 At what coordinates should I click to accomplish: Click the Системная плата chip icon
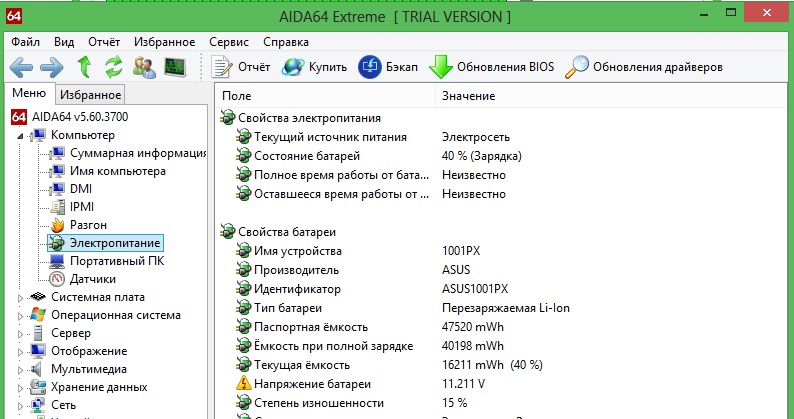pos(38,297)
